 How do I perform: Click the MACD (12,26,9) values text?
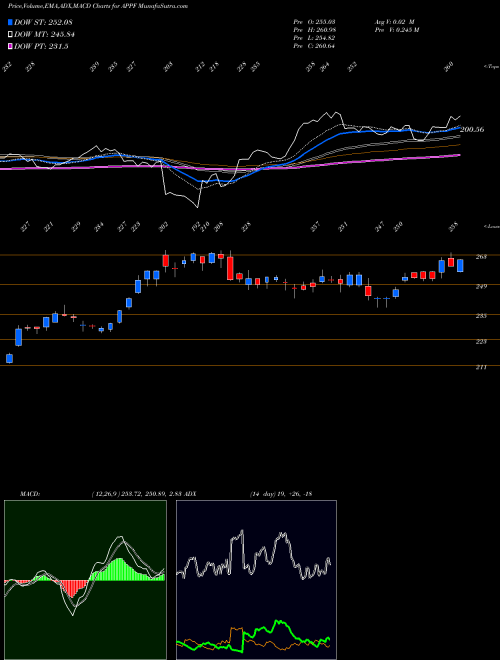137,494
